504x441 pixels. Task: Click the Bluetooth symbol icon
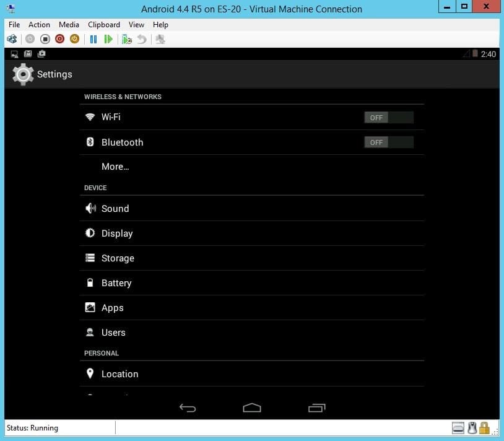tap(90, 142)
